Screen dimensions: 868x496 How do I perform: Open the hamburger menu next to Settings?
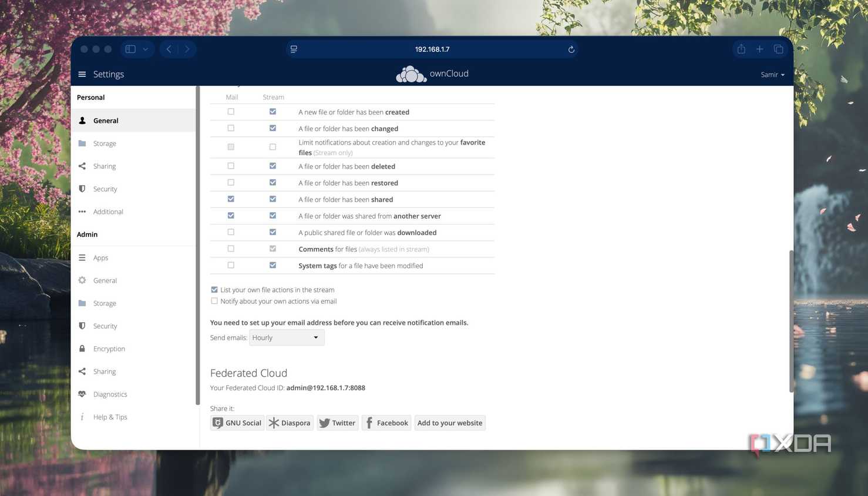tap(82, 74)
